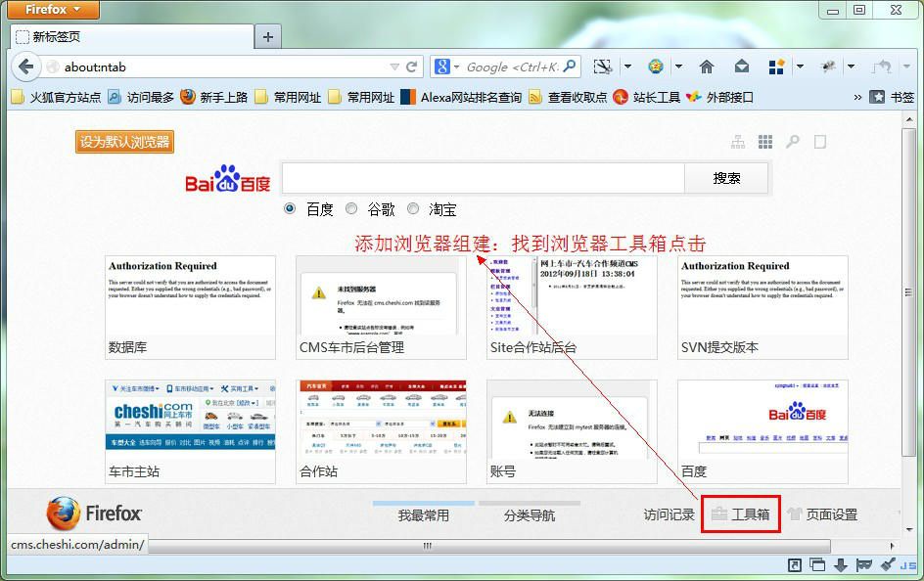This screenshot has width=924, height=581.
Task: Click the popup-arrow icon in status bar
Action: (795, 565)
